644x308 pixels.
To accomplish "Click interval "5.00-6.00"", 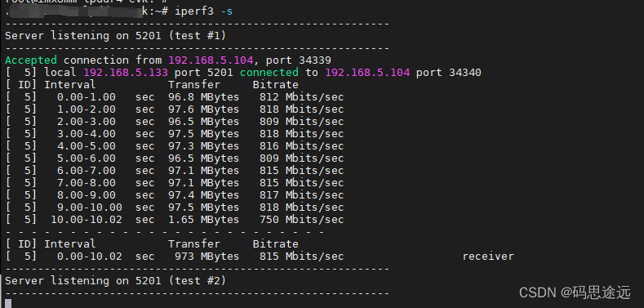I will tap(87, 158).
